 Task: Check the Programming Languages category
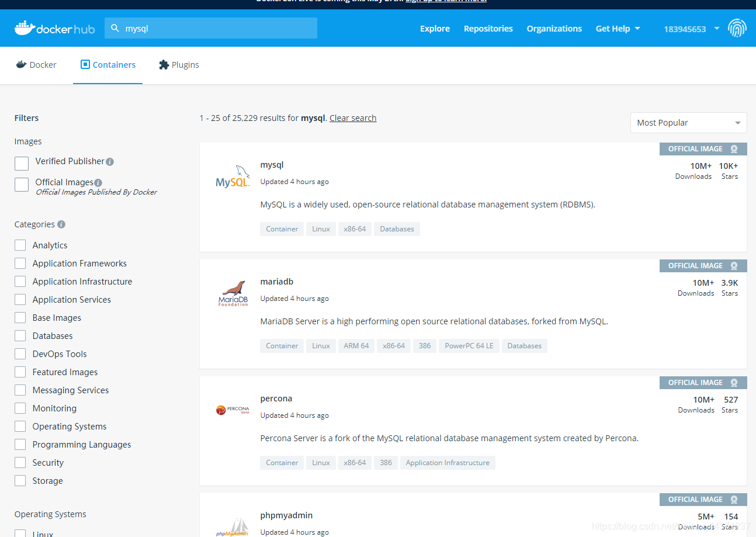pos(20,444)
